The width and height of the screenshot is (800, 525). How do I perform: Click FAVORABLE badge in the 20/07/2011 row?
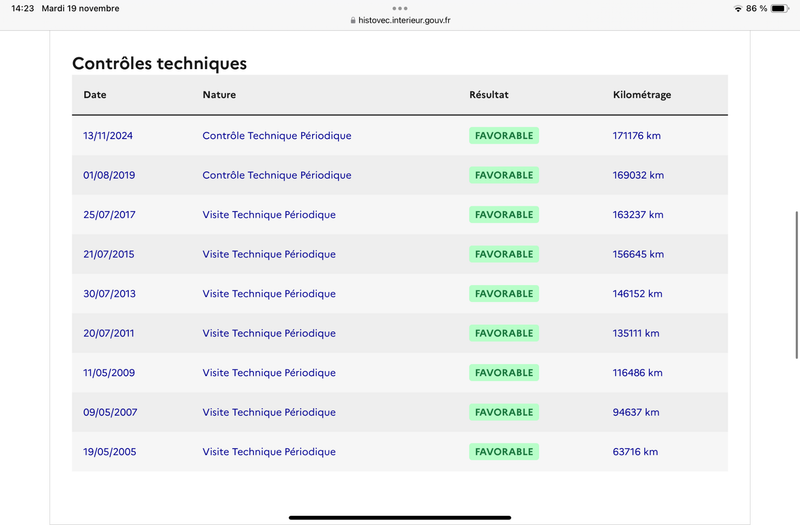pos(504,333)
